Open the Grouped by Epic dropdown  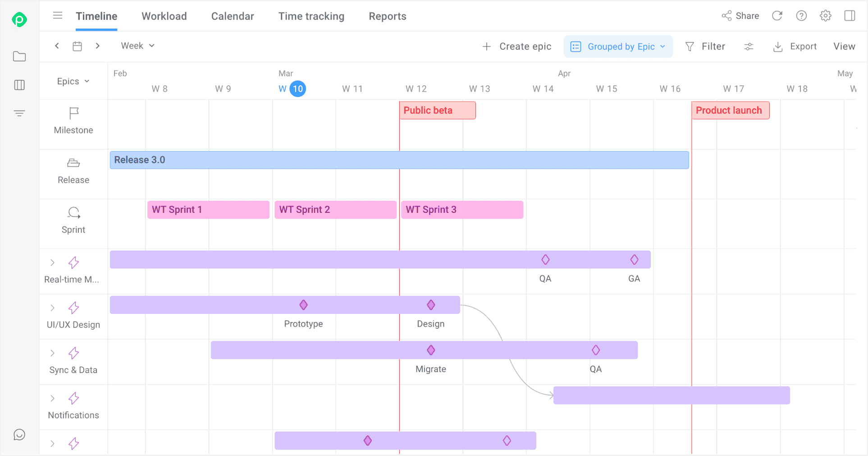pyautogui.click(x=618, y=46)
